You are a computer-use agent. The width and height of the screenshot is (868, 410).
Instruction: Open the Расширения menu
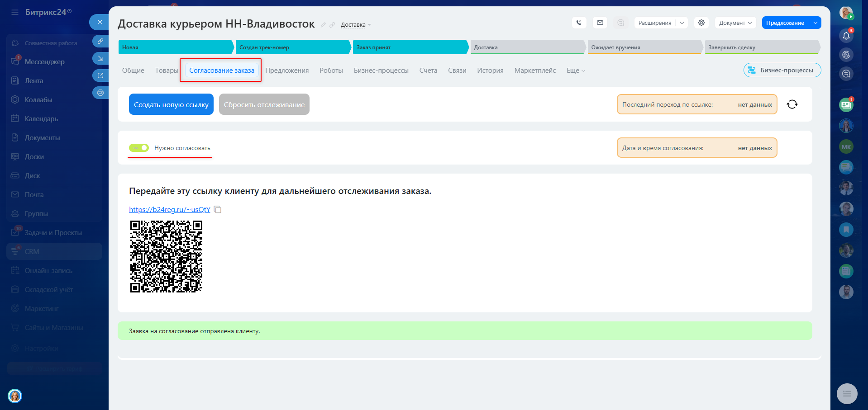(x=655, y=23)
